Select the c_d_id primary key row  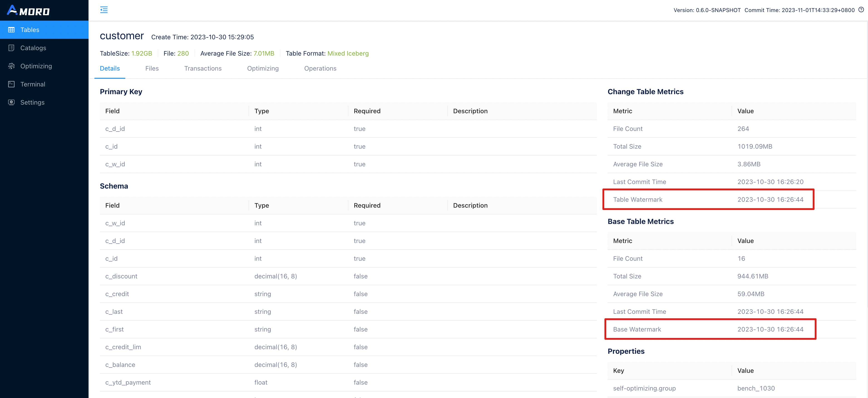point(115,129)
